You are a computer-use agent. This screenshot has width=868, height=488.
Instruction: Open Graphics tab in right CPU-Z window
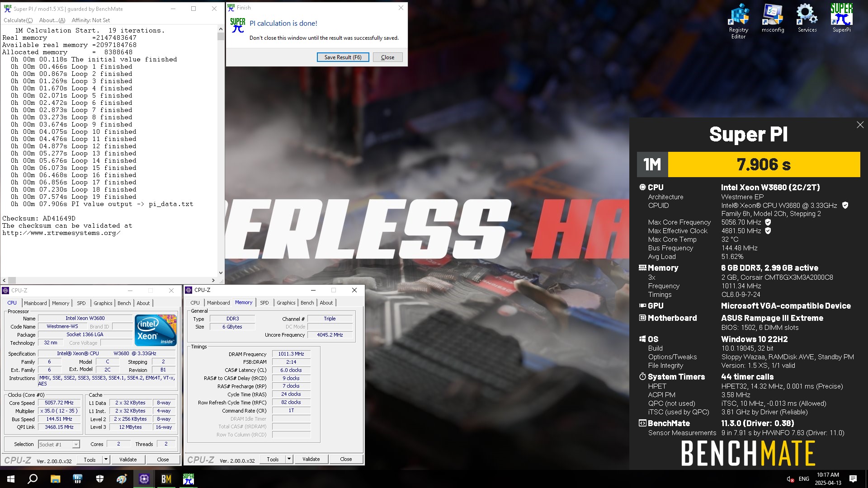tap(286, 303)
